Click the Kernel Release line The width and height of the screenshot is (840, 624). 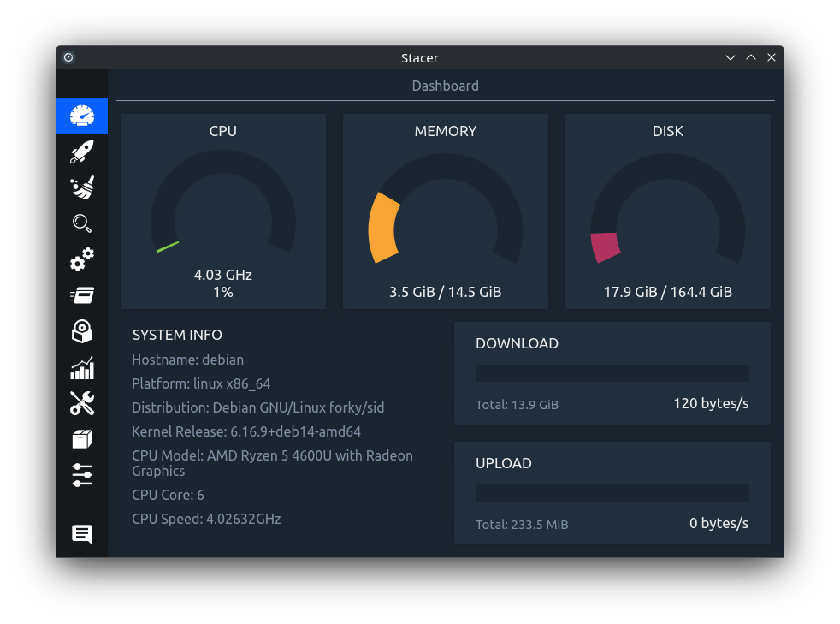[246, 431]
